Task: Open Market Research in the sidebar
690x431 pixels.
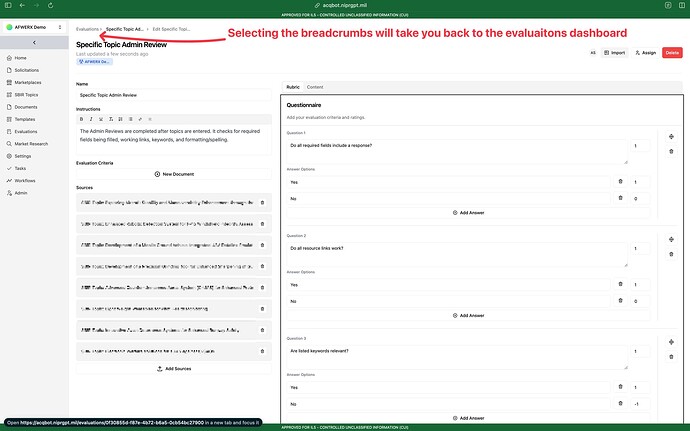Action: tap(31, 144)
